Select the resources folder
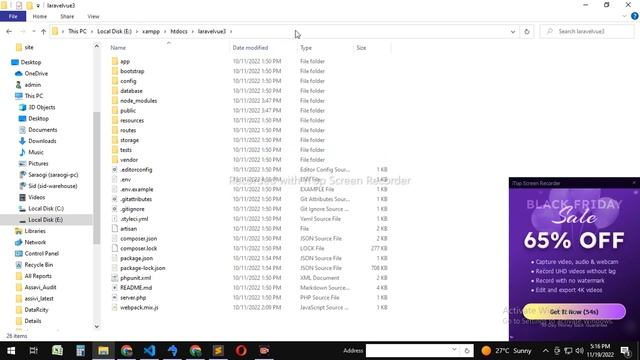Viewport: 640px width, 360px height. tap(132, 120)
